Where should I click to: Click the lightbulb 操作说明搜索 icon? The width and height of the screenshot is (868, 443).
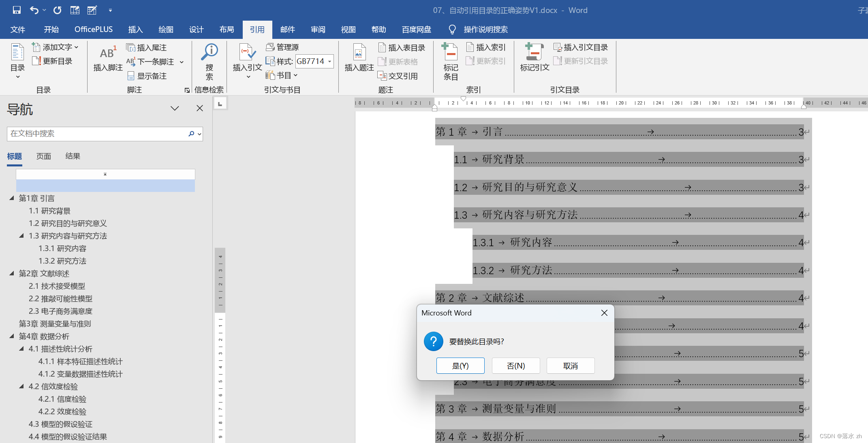click(x=452, y=30)
